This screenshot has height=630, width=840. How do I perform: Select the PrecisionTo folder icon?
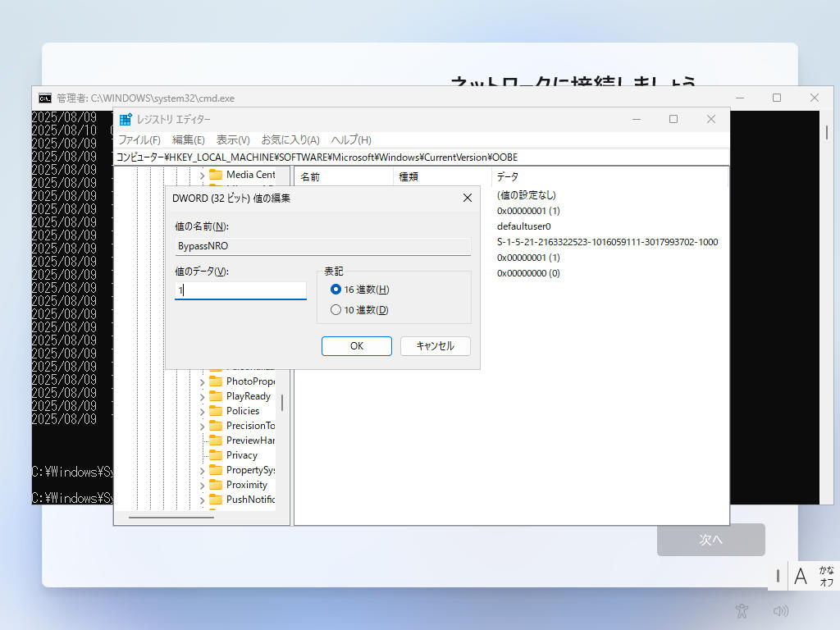tap(216, 426)
